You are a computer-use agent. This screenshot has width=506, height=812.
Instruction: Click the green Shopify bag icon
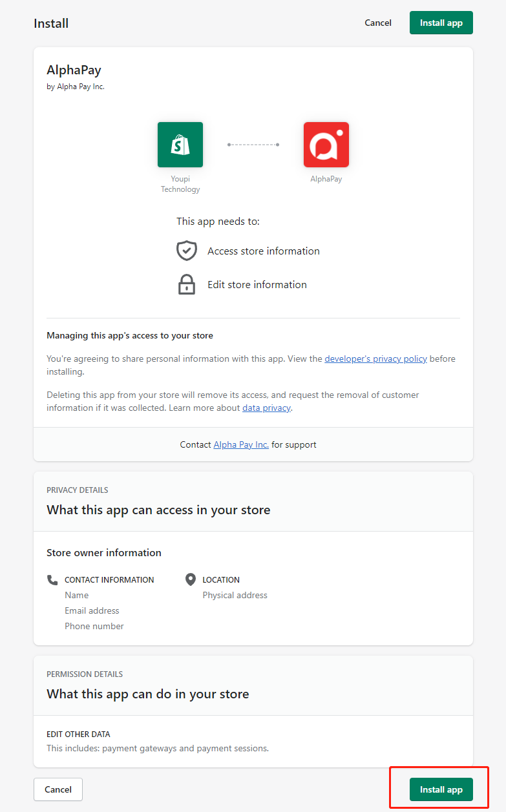[x=180, y=145]
